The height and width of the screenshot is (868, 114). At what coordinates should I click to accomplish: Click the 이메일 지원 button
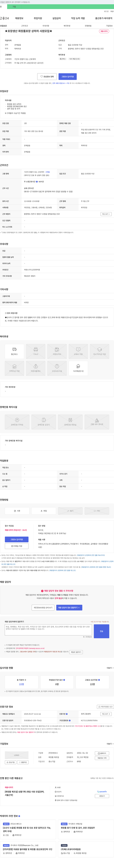pos(17,546)
